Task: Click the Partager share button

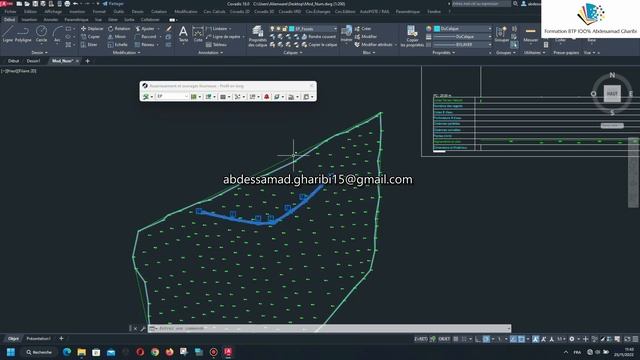Action: tap(113, 4)
